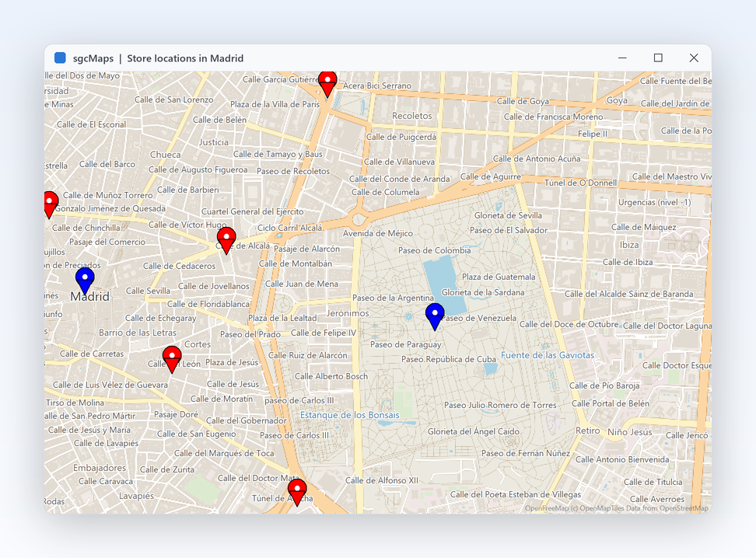Click the Plaza de Jesús label
The width and height of the screenshot is (756, 558).
click(232, 362)
